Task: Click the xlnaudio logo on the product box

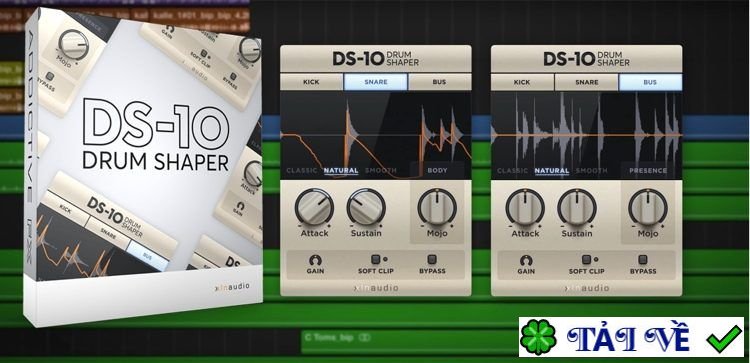Action: coord(232,286)
